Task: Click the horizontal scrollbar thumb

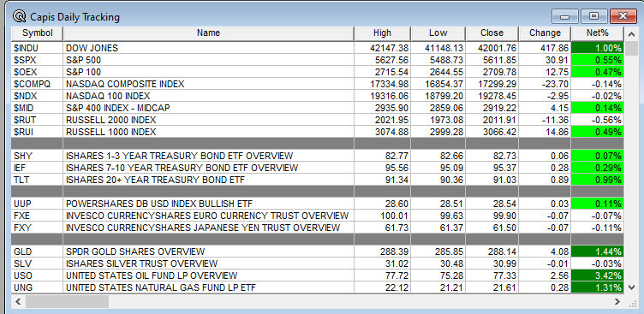Action: point(68,302)
